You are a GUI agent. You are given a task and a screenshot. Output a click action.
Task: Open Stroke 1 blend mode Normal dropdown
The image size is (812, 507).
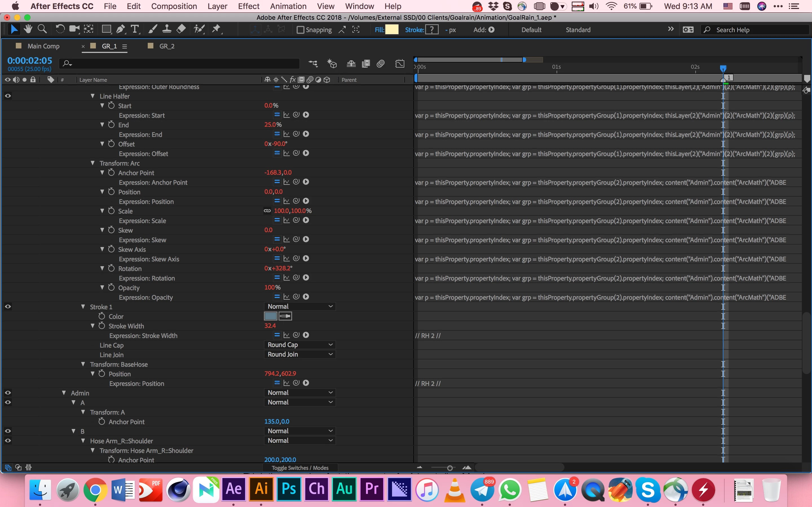point(300,306)
